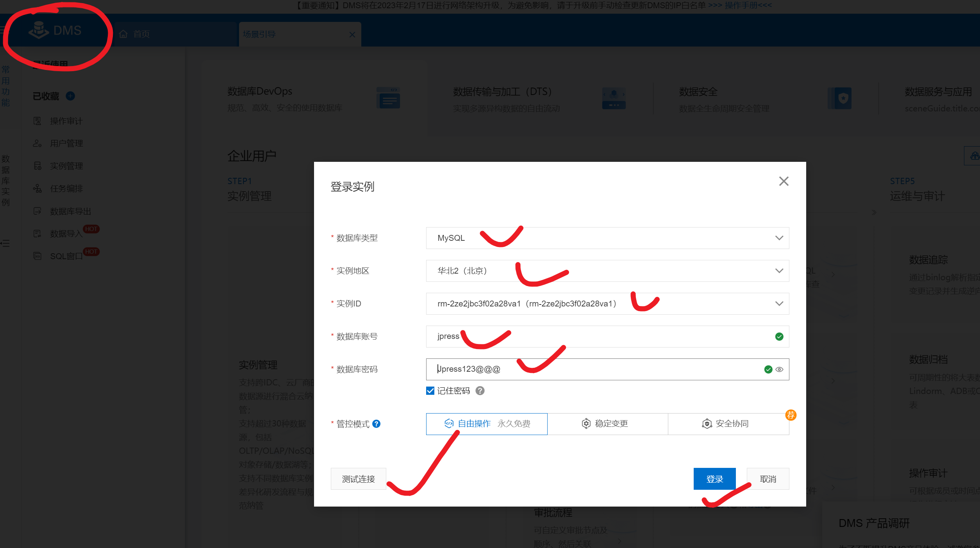Open the 实例ID dropdown list

tap(607, 304)
